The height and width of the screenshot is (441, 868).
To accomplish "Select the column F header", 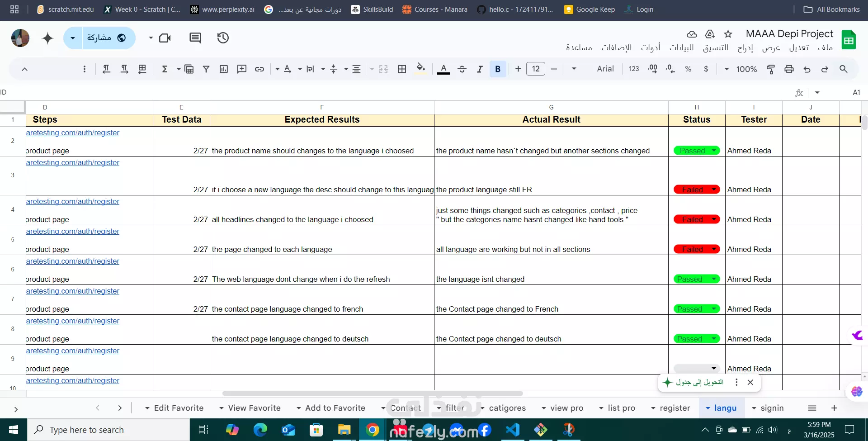I will click(322, 107).
